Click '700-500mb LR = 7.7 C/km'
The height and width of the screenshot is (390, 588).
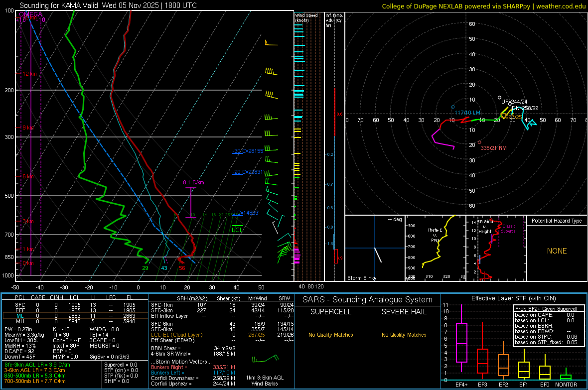click(x=35, y=382)
